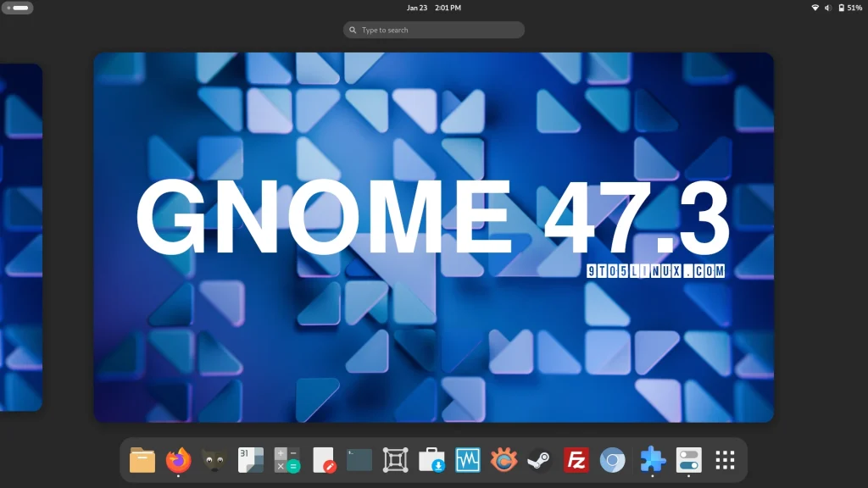Launch Firefox from the dock
The width and height of the screenshot is (868, 488).
point(178,460)
